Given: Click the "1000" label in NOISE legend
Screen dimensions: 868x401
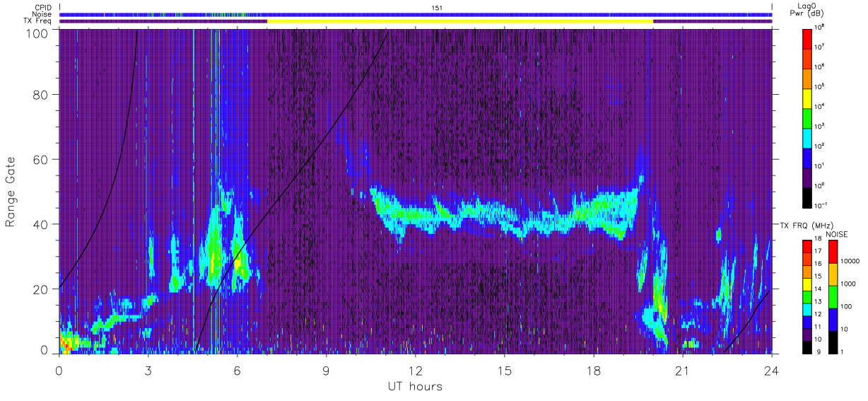Looking at the screenshot, I should point(848,284).
